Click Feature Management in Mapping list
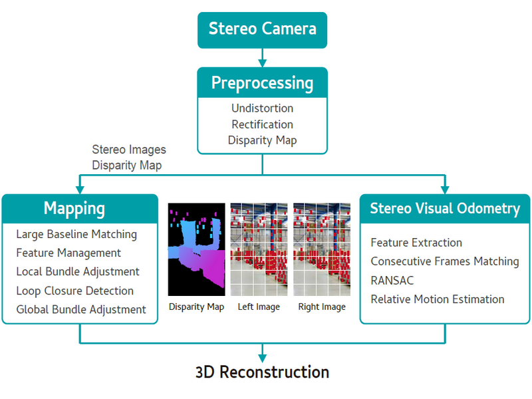532x399 pixels. pyautogui.click(x=68, y=253)
